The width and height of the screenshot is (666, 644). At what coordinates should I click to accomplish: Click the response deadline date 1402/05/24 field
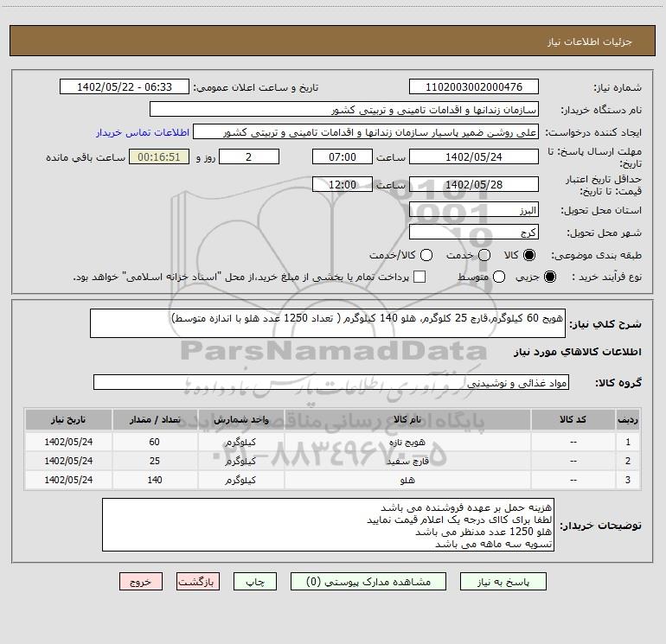click(474, 156)
